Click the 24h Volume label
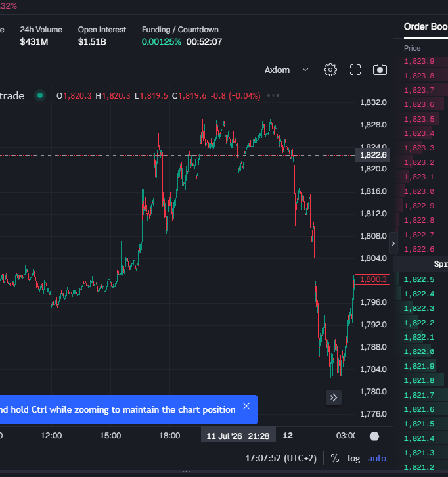448x477 pixels. [x=41, y=30]
